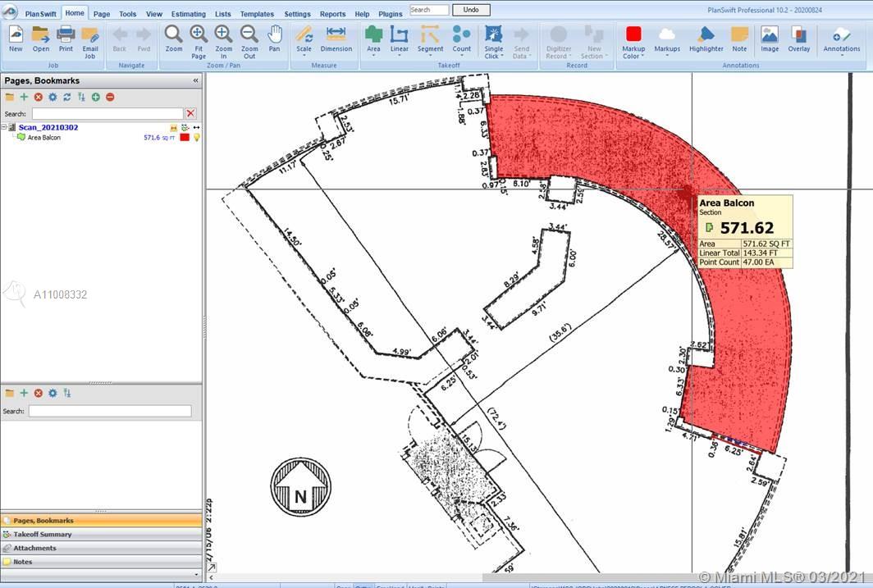Expand the Area takeoff dropdown
This screenshot has width=873, height=588.
click(373, 57)
